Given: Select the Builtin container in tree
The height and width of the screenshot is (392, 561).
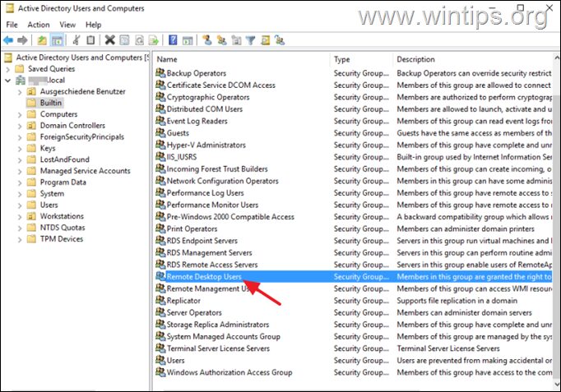Looking at the screenshot, I should click(x=51, y=103).
